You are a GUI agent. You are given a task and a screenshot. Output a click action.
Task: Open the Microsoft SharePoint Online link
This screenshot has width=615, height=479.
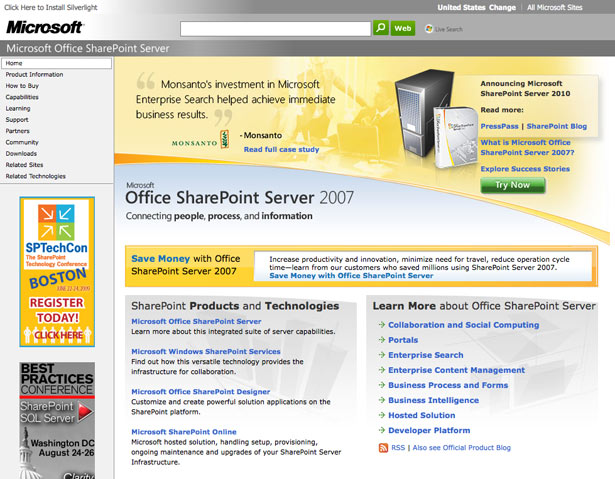[184, 432]
